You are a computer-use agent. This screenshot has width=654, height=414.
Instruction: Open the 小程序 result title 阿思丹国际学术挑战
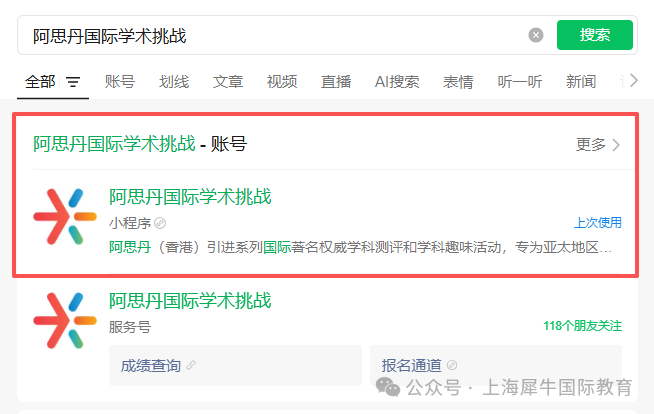(x=190, y=197)
